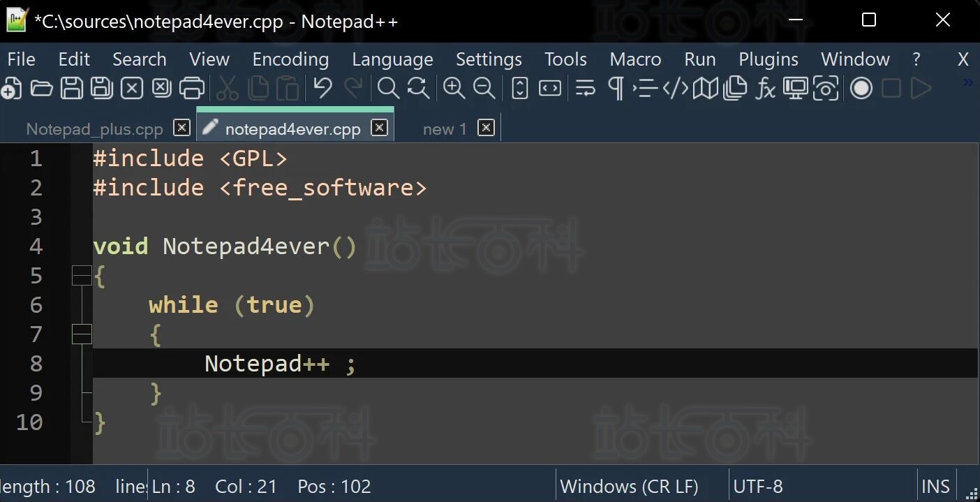Save the current file using the toolbar

72,89
